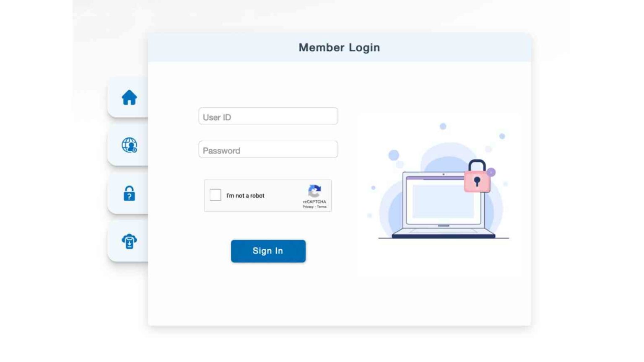Open the cloud mobile download icon
Image resolution: width=644 pixels, height=362 pixels.
coord(129,241)
